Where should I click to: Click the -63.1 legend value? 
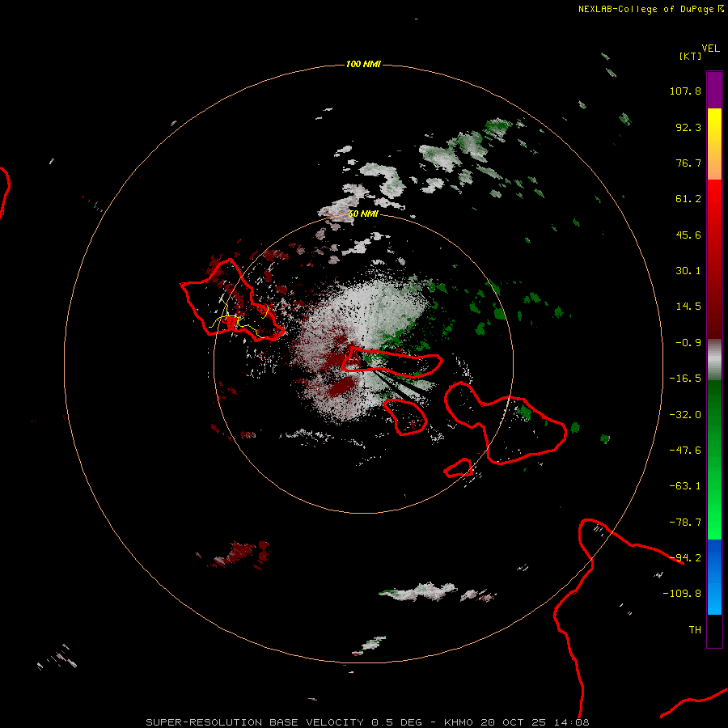pos(685,486)
